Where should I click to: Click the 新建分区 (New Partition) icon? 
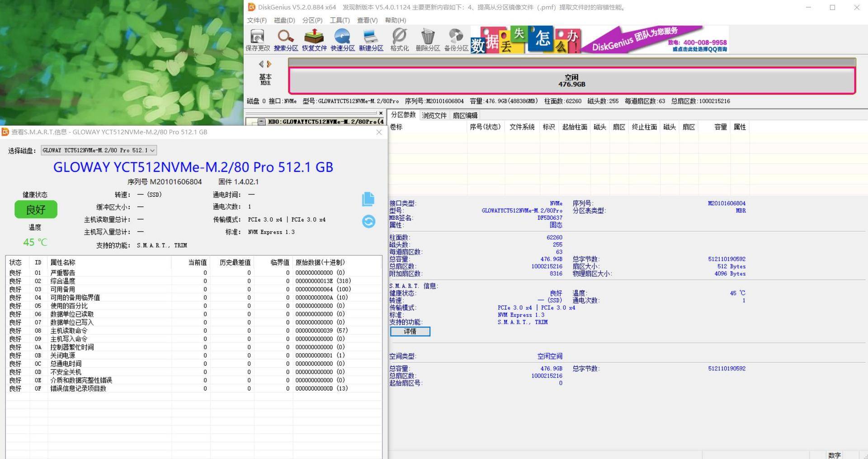[x=371, y=39]
